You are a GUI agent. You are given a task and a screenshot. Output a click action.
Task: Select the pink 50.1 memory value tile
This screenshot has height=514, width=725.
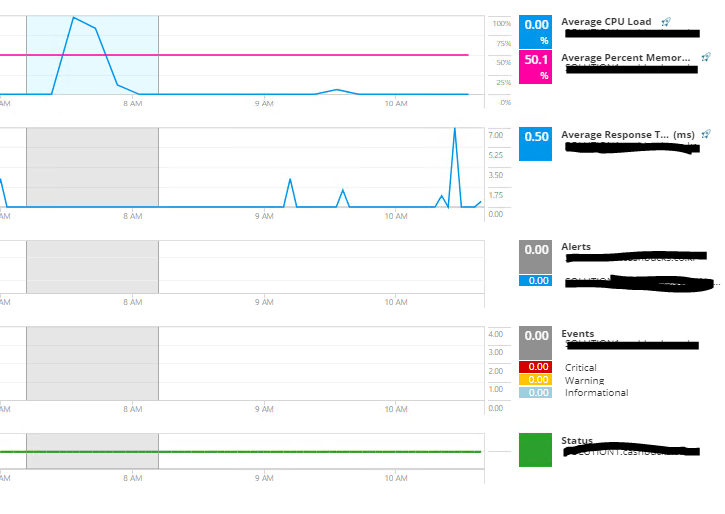click(x=535, y=67)
